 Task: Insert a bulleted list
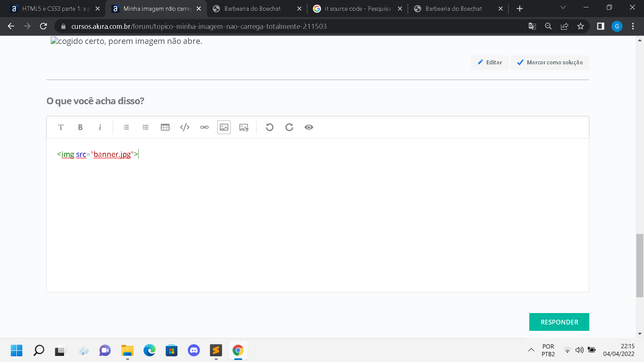pos(146,127)
